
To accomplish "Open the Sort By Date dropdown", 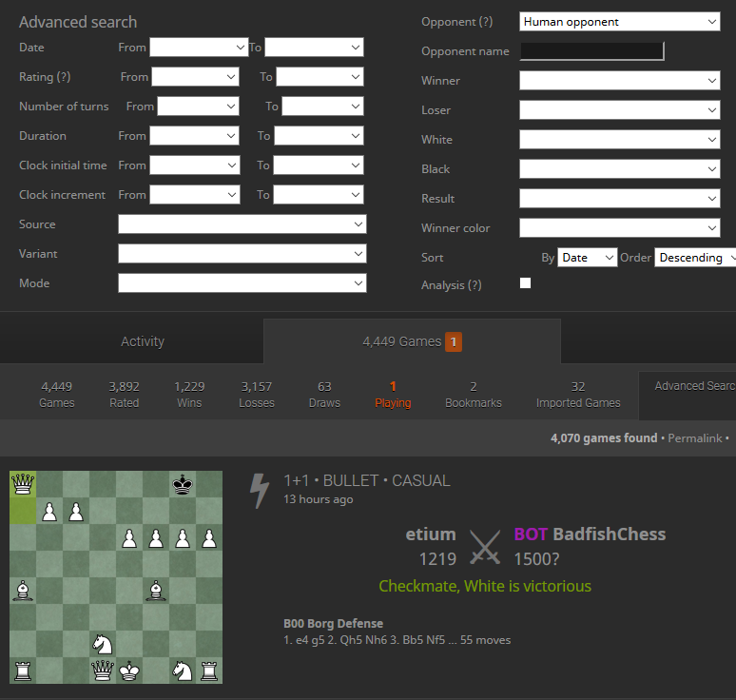I will tap(588, 258).
